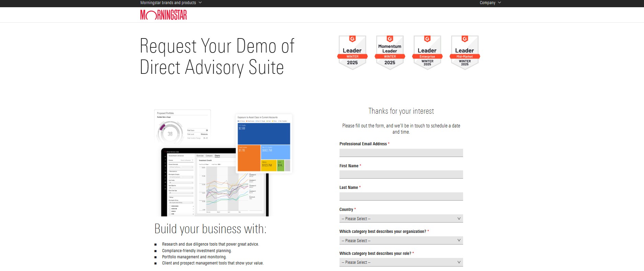Image resolution: width=644 pixels, height=271 pixels.
Task: Click 'Research and due diligence tools' bullet text
Action: point(210,244)
